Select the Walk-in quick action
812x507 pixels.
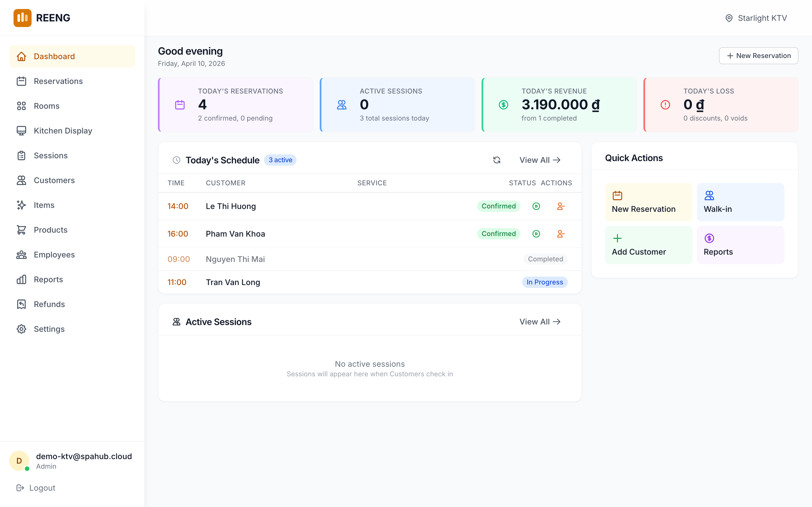coord(740,202)
